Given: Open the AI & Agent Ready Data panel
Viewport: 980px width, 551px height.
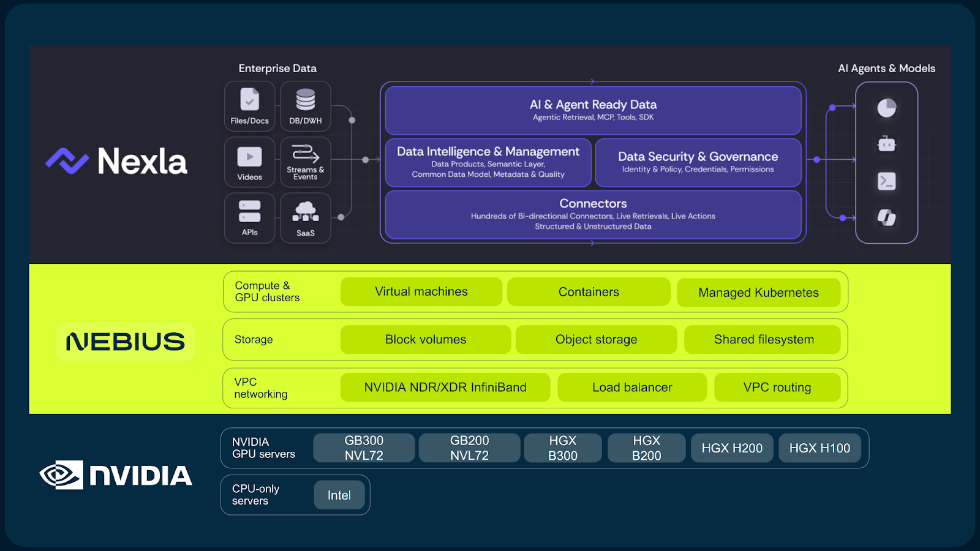Looking at the screenshot, I should (x=593, y=110).
